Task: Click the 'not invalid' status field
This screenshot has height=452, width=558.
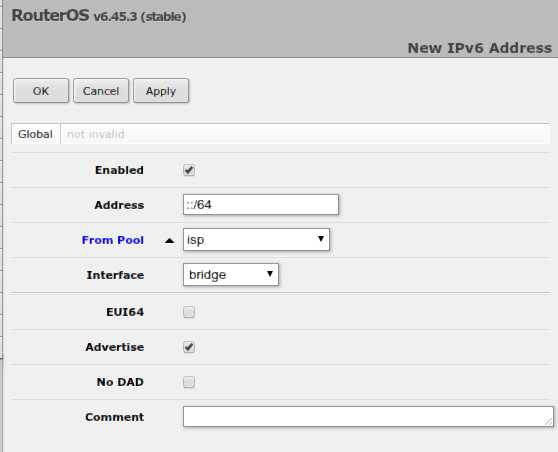Action: click(305, 134)
